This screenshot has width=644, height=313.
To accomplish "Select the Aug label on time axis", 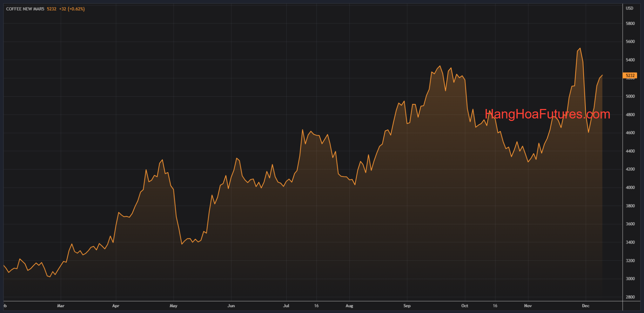I will click(349, 306).
